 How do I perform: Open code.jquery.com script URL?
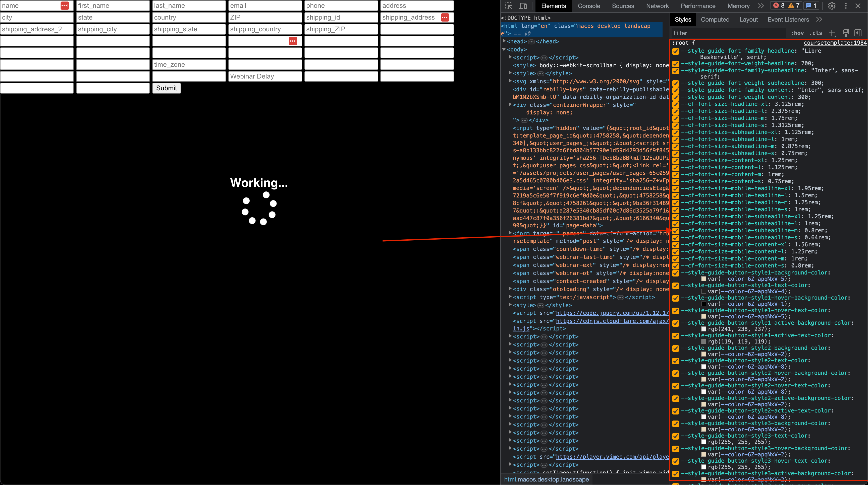(x=612, y=313)
